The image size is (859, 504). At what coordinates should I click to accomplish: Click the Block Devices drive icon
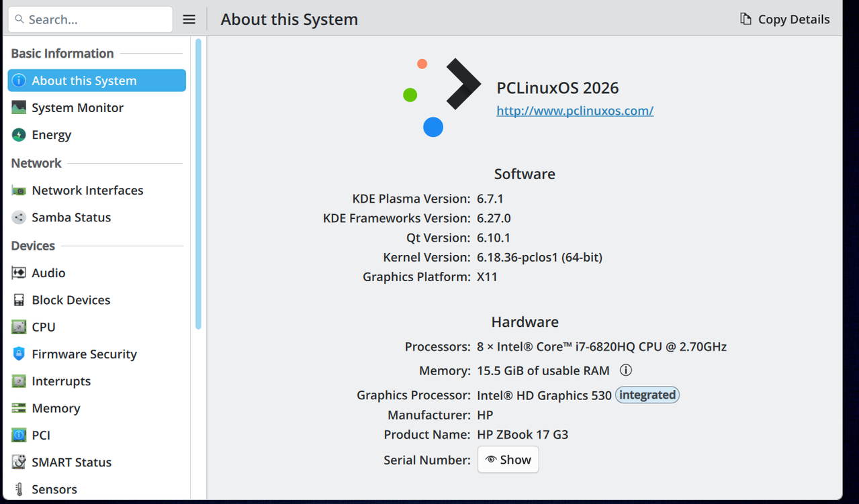(19, 300)
